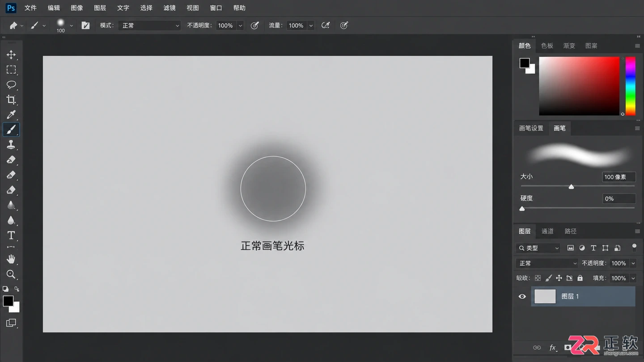The height and width of the screenshot is (362, 644).
Task: Toggle the layer filtering on/off switch
Action: click(x=634, y=247)
